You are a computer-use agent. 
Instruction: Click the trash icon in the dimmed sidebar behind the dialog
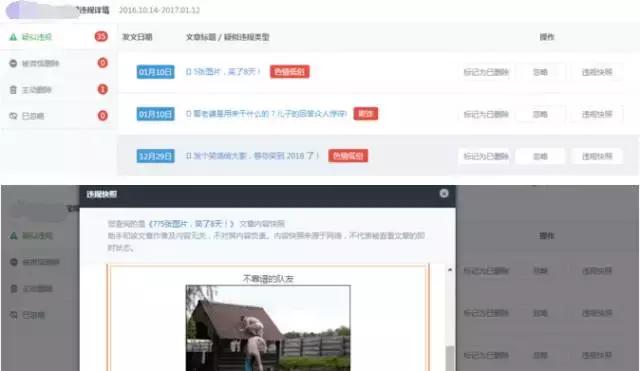(x=13, y=289)
